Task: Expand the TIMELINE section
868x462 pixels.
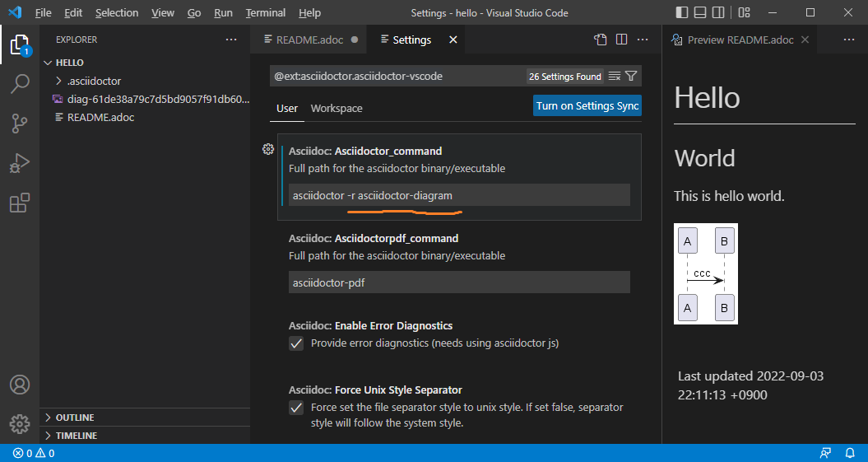Action: click(x=77, y=436)
